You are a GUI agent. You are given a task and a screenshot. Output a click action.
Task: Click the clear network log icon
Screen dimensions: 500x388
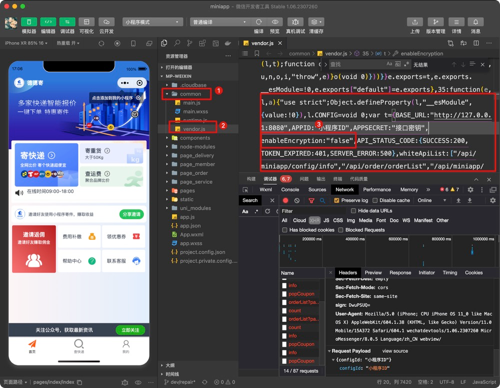coord(297,200)
